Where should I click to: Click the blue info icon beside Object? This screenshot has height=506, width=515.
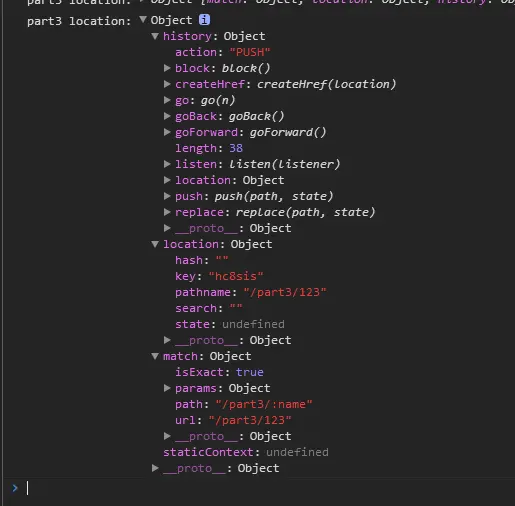tap(204, 20)
